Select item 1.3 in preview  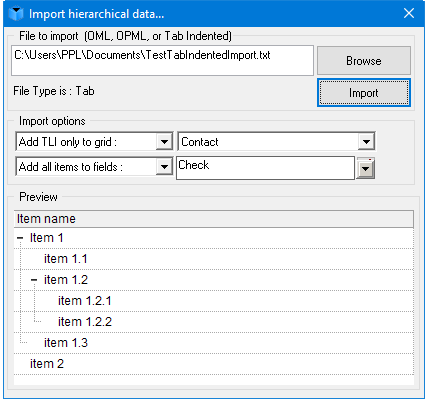[x=66, y=343]
